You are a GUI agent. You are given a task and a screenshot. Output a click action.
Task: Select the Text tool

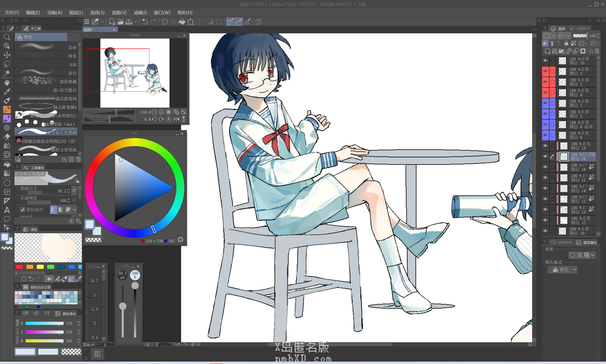click(7, 210)
